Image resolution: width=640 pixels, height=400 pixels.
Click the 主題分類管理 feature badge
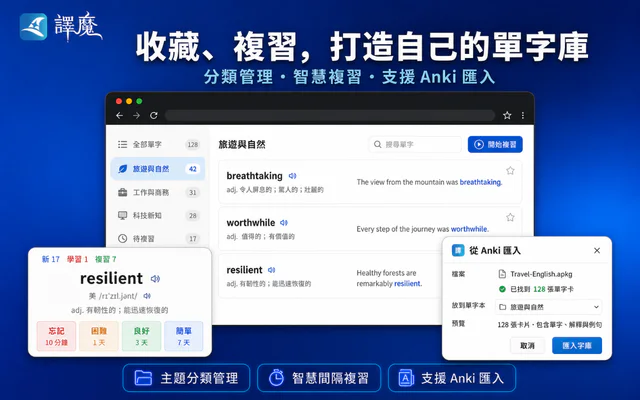tap(186, 378)
